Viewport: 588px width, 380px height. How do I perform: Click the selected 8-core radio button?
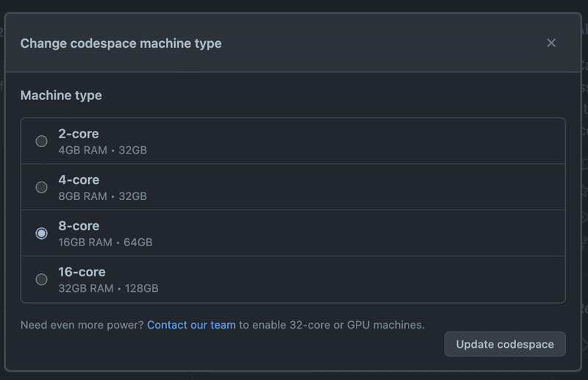point(41,233)
